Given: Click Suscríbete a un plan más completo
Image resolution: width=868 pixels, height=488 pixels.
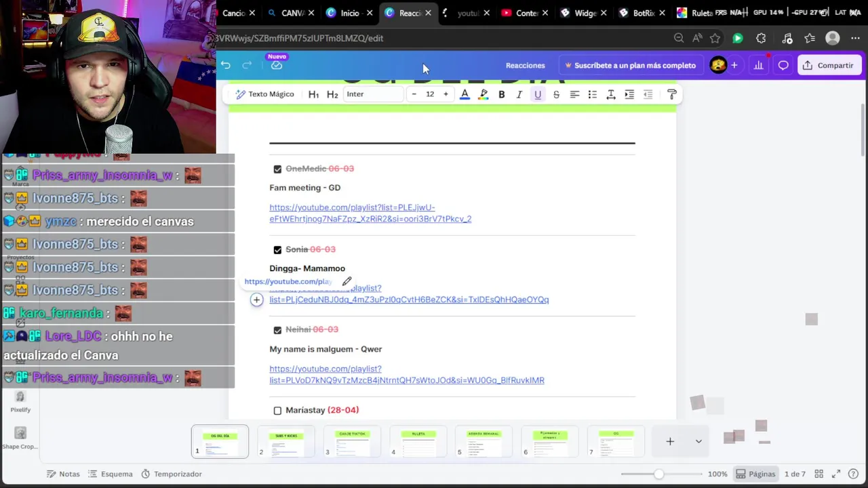Looking at the screenshot, I should (630, 66).
